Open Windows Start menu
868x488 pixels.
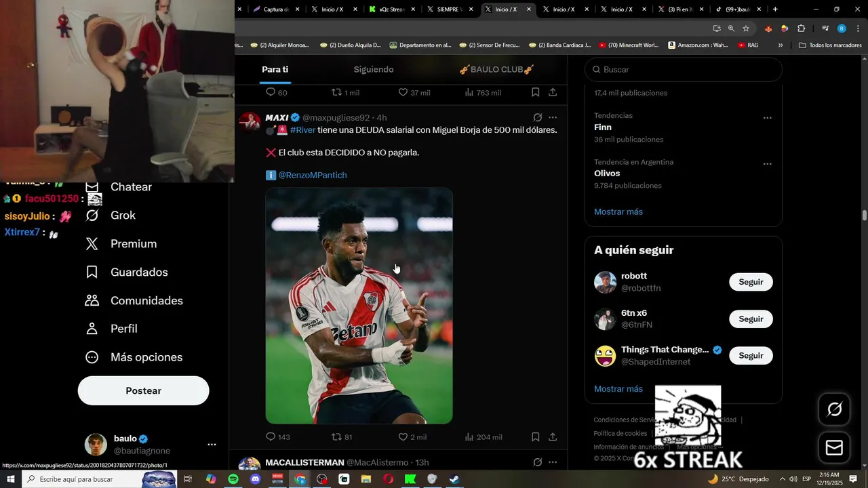(x=11, y=479)
